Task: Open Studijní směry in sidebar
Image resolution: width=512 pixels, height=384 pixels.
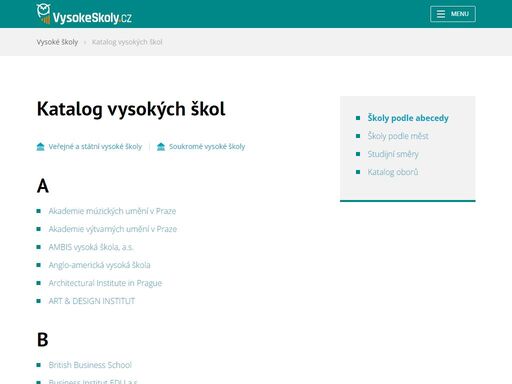Action: pyautogui.click(x=393, y=154)
